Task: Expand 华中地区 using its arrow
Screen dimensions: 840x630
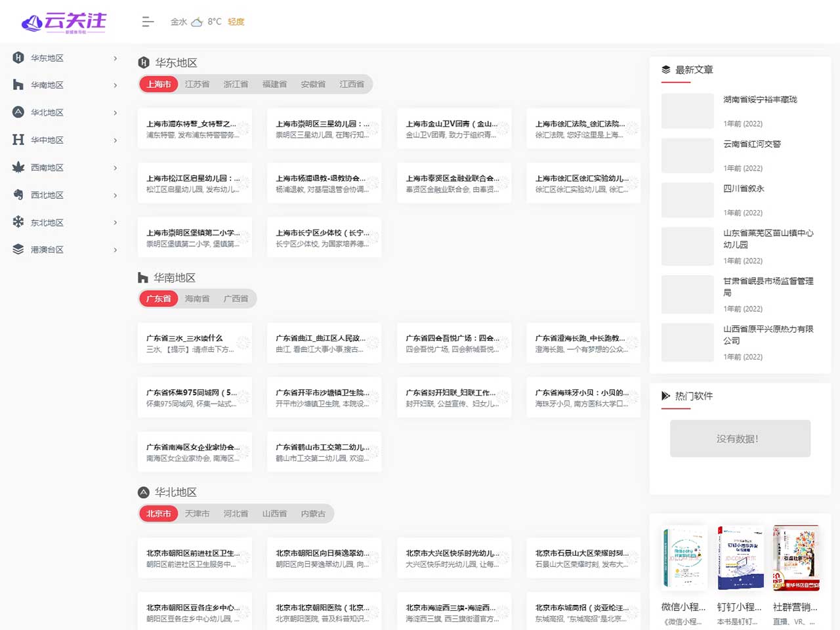Action: [x=115, y=140]
